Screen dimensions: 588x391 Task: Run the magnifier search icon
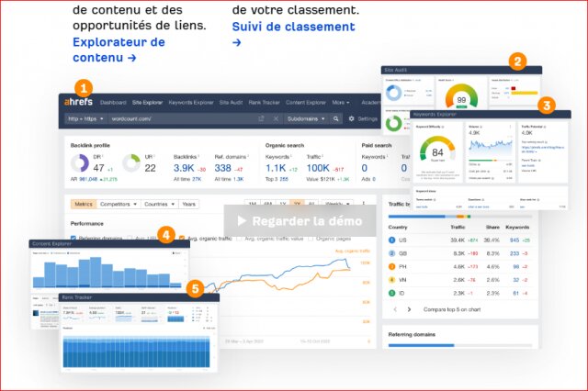[x=335, y=118]
